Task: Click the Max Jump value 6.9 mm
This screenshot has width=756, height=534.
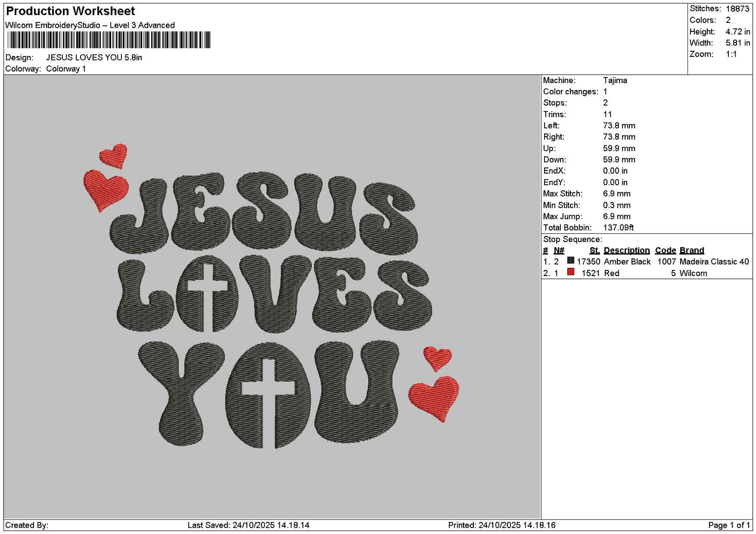Action: coord(617,217)
